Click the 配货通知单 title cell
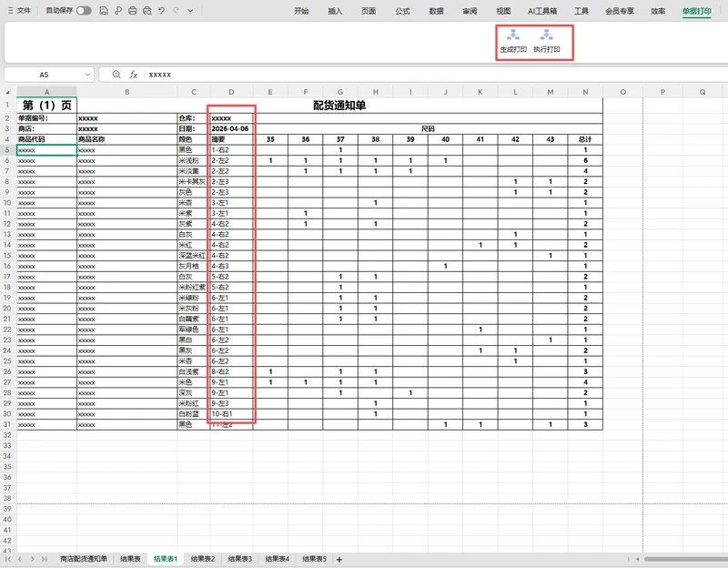This screenshot has width=728, height=568. tap(339, 106)
